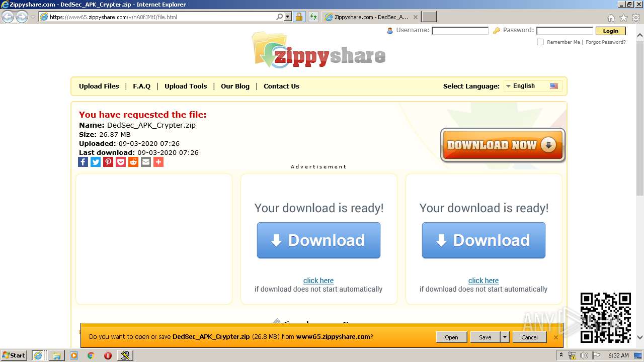Share file on Reddit icon
644x362 pixels.
[133, 162]
